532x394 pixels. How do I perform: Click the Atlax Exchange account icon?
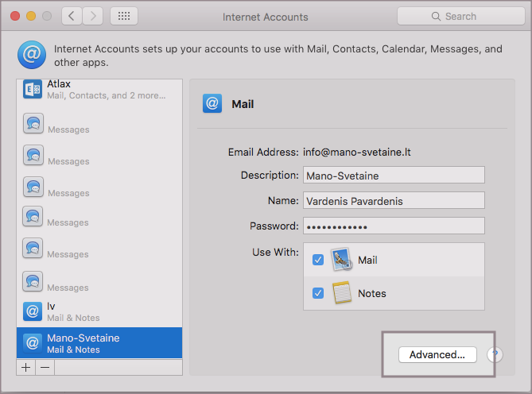coord(33,90)
